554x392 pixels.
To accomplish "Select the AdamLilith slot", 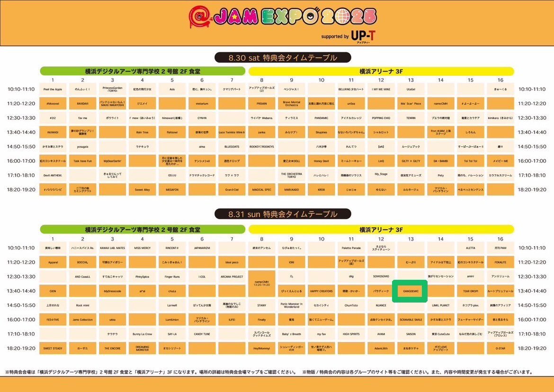I will [x=381, y=348].
